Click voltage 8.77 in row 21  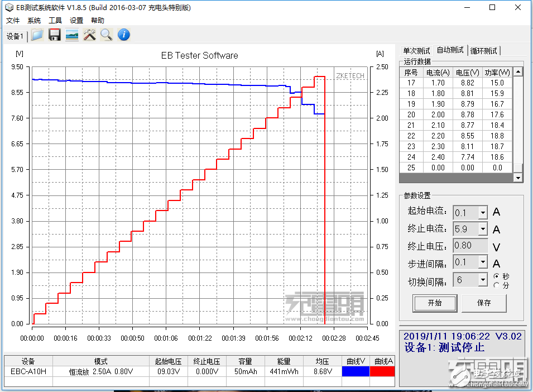coord(467,126)
